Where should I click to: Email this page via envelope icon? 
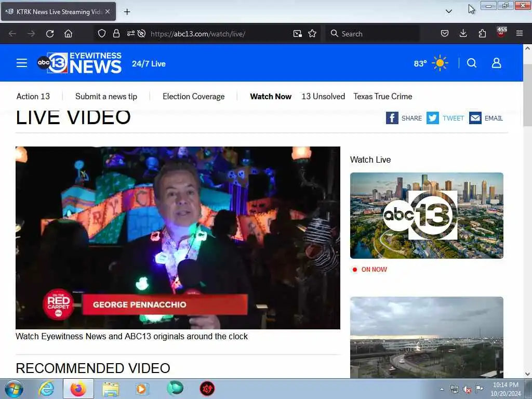click(486, 118)
